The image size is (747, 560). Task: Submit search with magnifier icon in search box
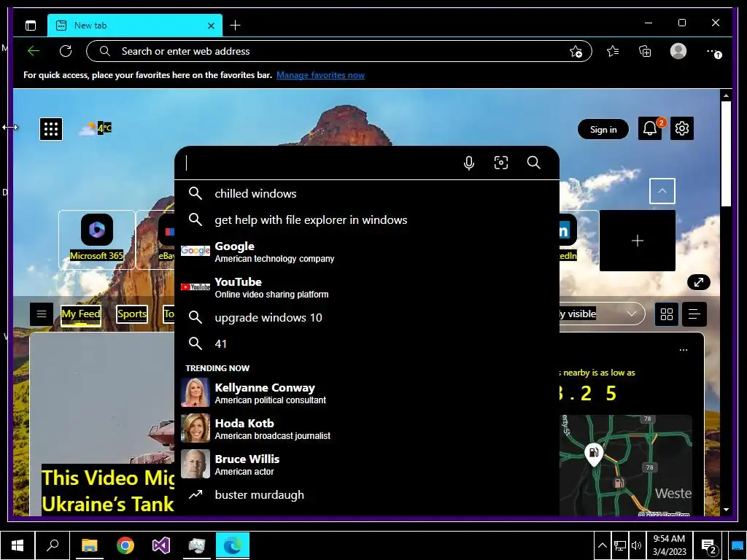pyautogui.click(x=533, y=163)
